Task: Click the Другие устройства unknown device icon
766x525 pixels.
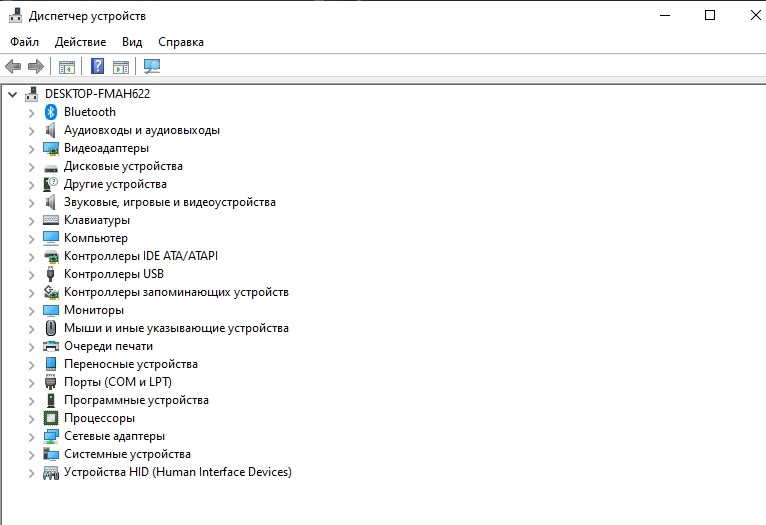Action: (x=51, y=184)
